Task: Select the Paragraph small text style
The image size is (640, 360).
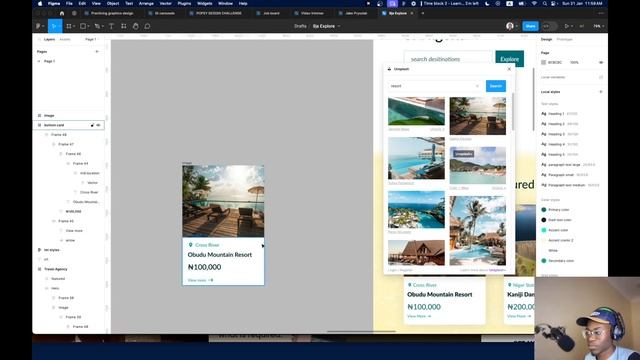Action: [x=564, y=175]
